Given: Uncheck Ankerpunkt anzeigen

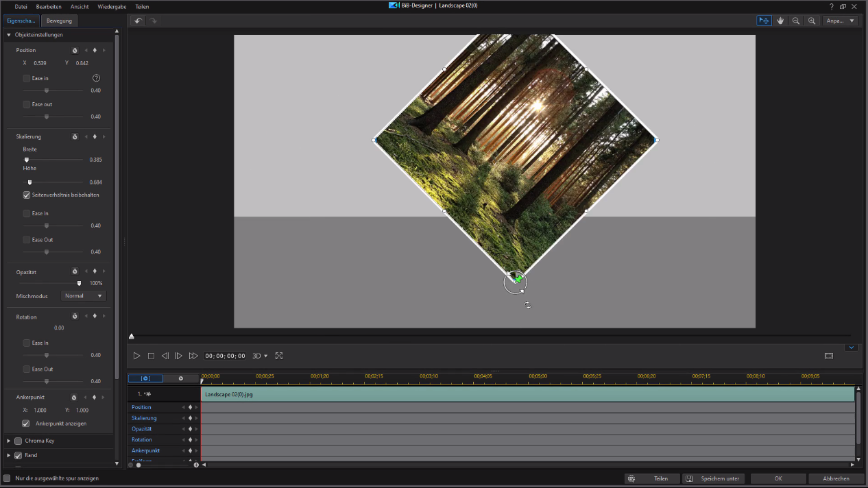Looking at the screenshot, I should click(x=26, y=424).
